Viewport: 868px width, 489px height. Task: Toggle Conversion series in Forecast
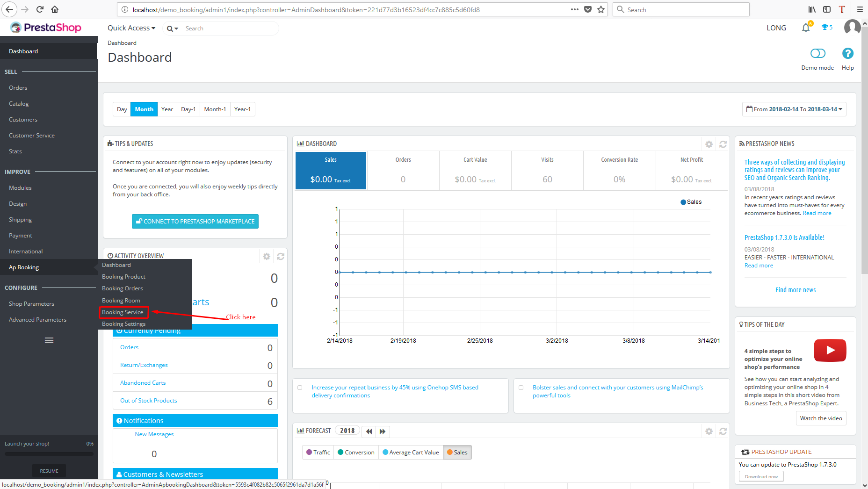356,452
